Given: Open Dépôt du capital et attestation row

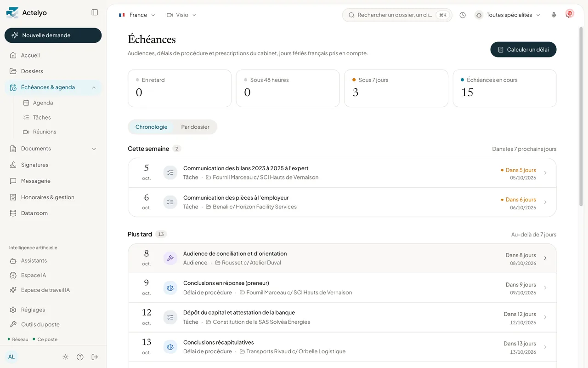Looking at the screenshot, I should point(342,317).
